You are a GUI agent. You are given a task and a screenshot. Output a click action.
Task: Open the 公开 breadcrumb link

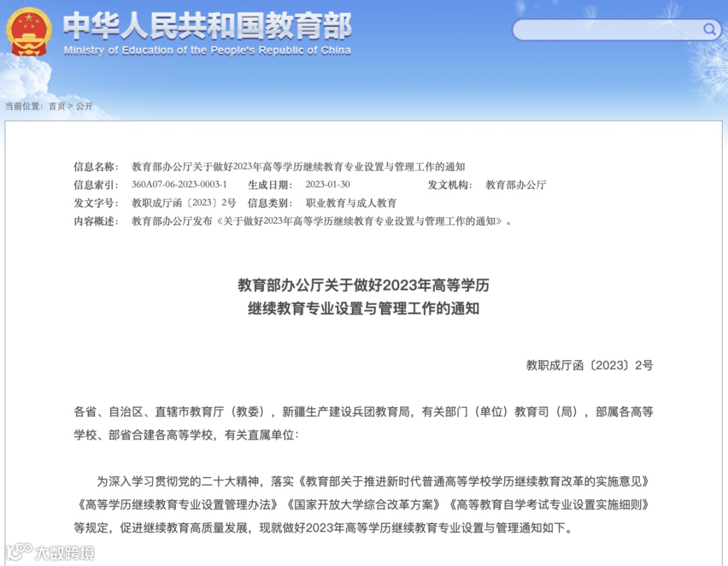(84, 106)
